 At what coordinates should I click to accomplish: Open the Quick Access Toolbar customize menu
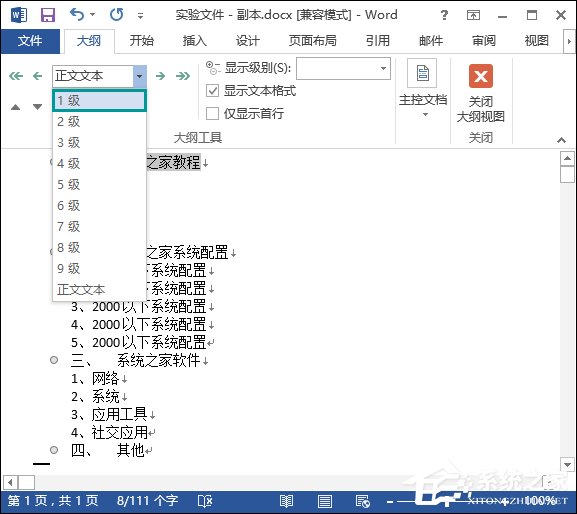(x=140, y=15)
